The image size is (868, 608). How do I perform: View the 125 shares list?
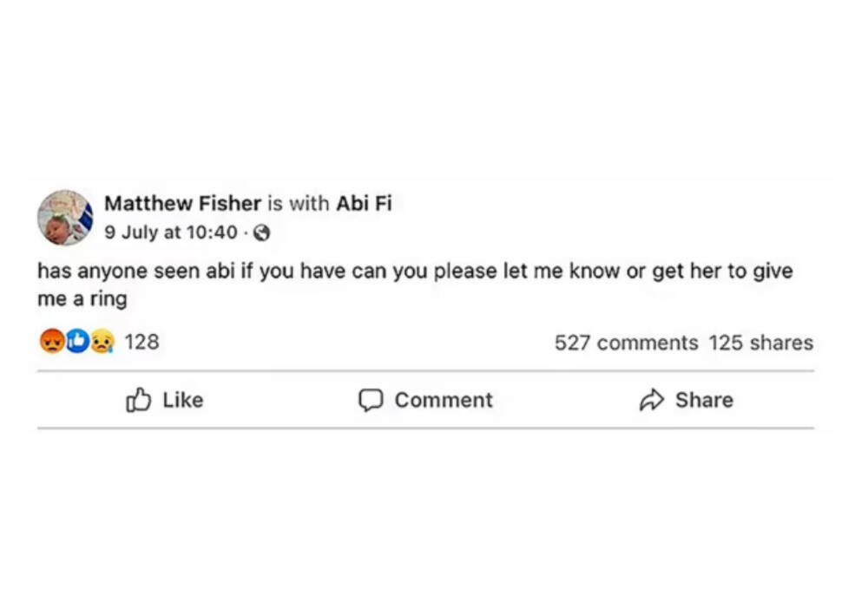(760, 343)
